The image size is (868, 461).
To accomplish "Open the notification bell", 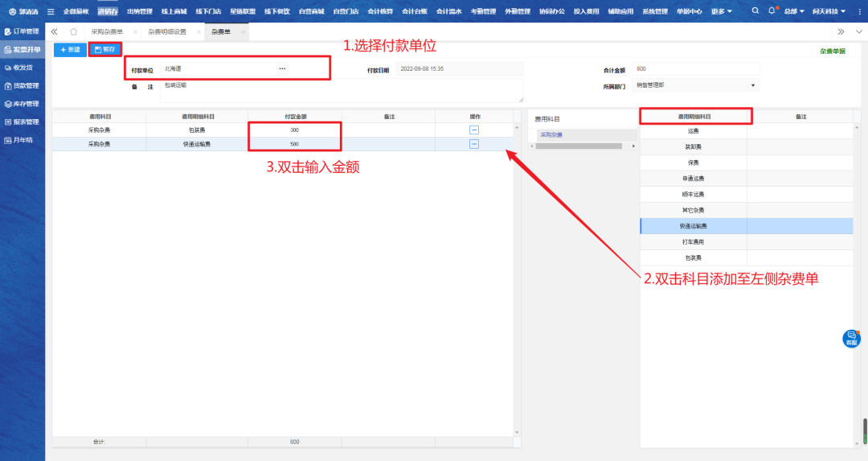I will click(772, 11).
